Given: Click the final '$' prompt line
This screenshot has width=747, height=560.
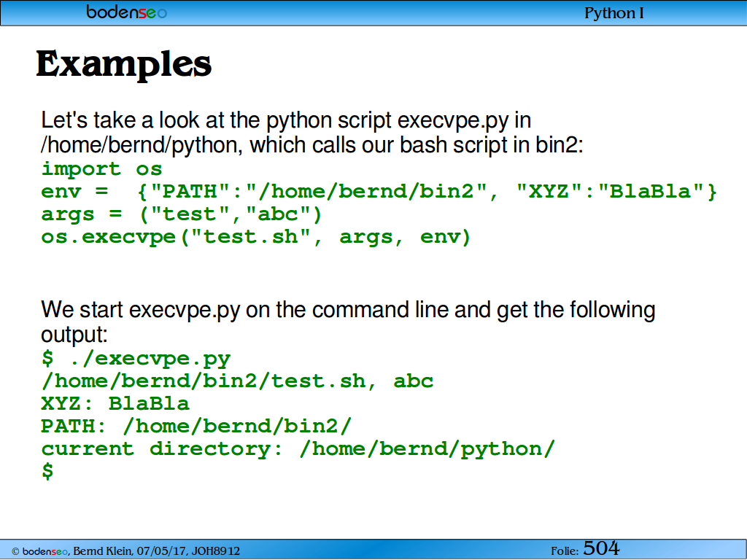Looking at the screenshot, I should coord(47,471).
